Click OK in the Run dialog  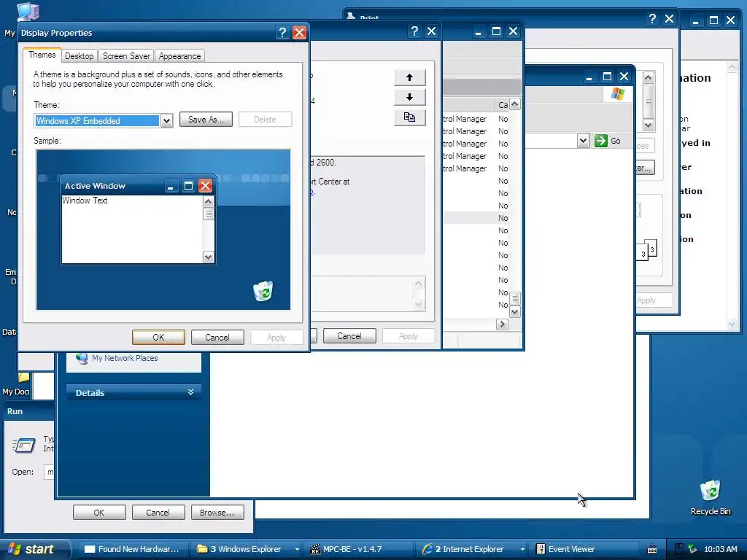pyautogui.click(x=99, y=513)
